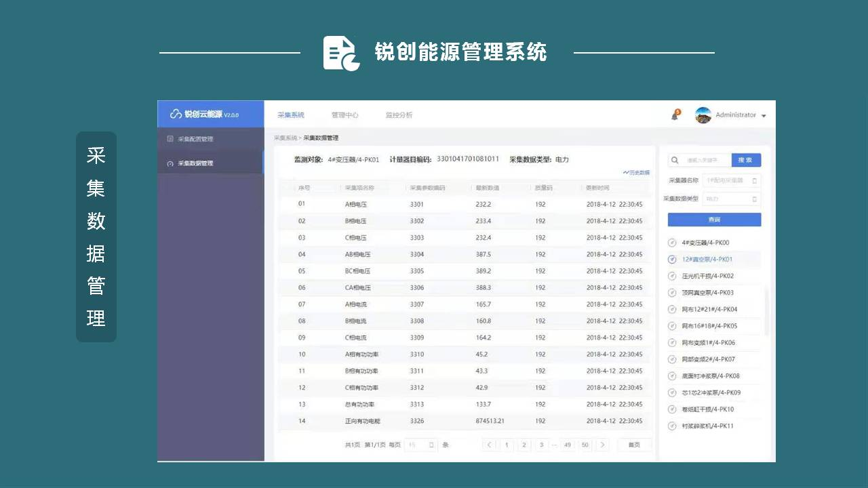The width and height of the screenshot is (868, 488).
Task: Click the keyword search input field
Action: coord(707,161)
